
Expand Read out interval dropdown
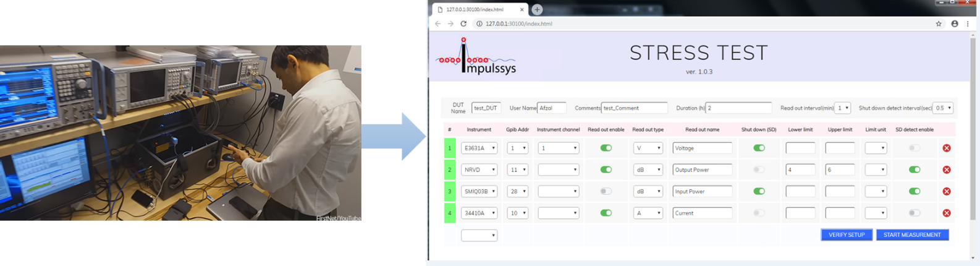tap(842, 108)
